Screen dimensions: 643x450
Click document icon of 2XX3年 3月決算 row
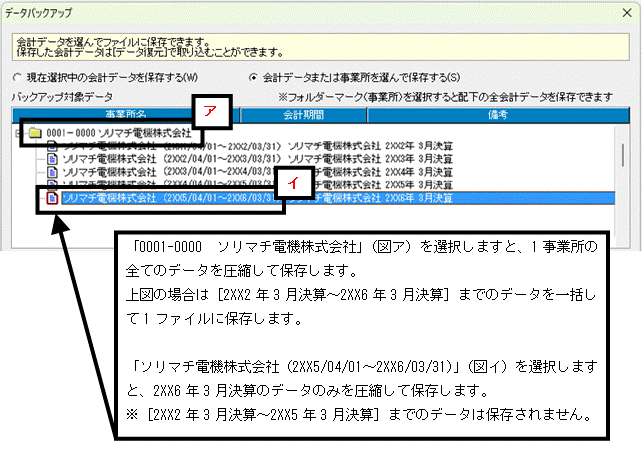[52, 158]
